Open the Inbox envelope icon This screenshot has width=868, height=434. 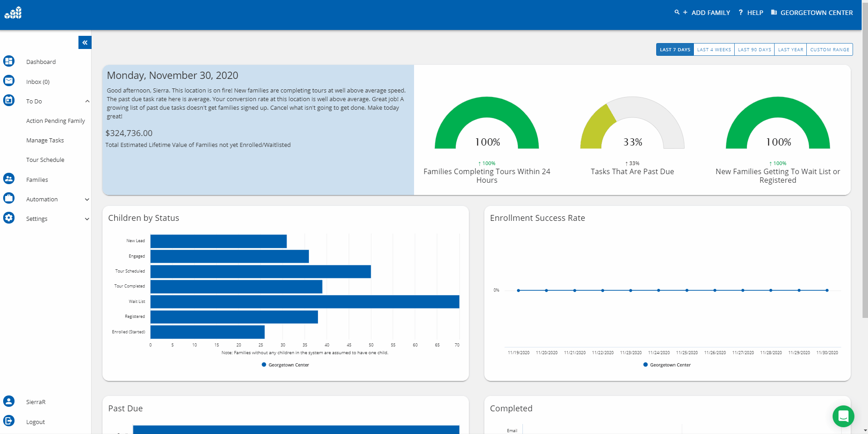point(9,81)
